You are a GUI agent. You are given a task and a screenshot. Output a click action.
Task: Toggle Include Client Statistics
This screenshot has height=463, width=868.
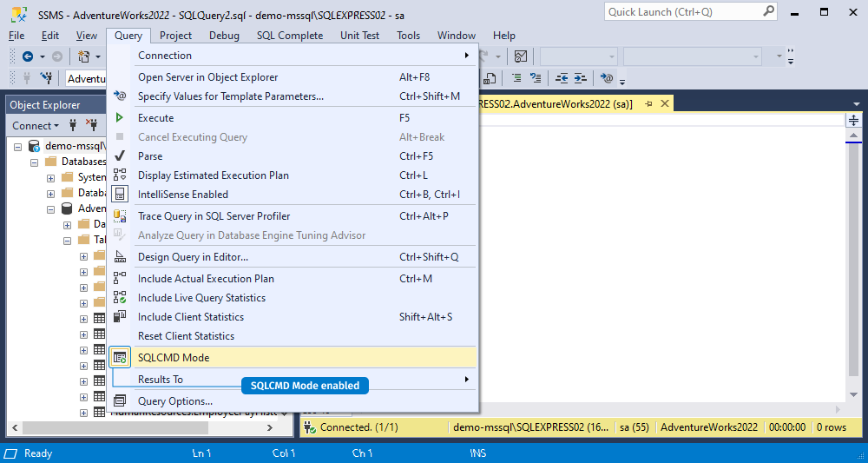click(294, 317)
